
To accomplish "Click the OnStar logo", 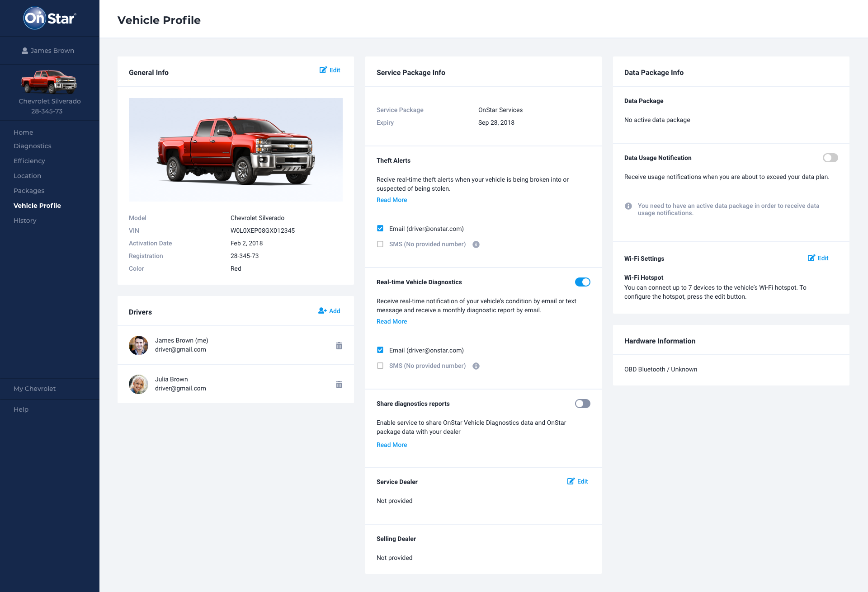I will coord(50,18).
